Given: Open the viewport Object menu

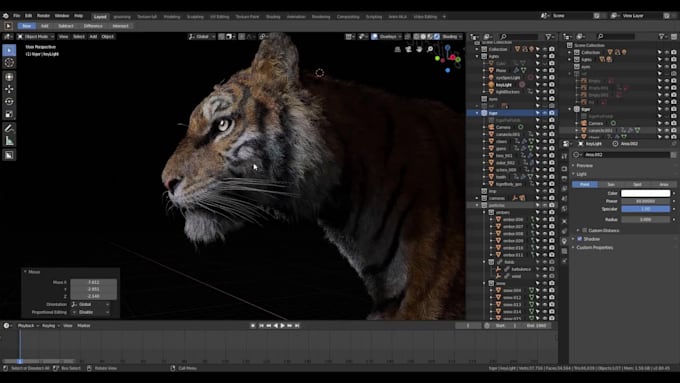Looking at the screenshot, I should tap(108, 37).
